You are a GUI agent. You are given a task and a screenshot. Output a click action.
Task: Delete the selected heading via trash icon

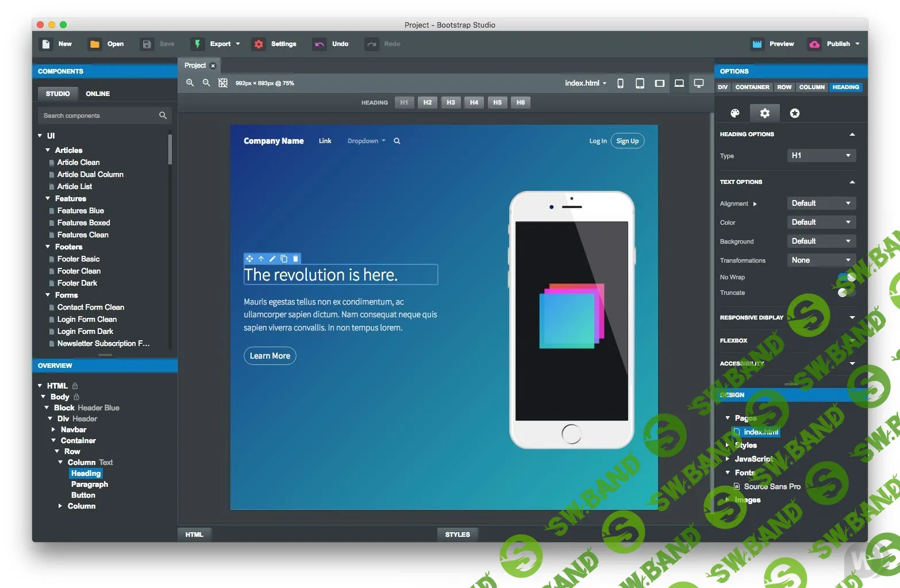[295, 259]
